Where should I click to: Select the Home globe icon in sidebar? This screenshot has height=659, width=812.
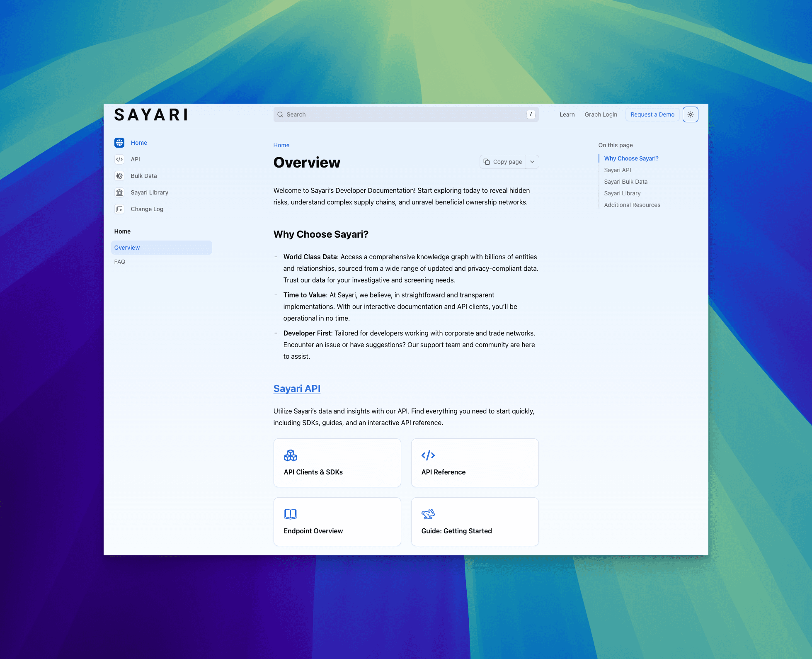119,143
